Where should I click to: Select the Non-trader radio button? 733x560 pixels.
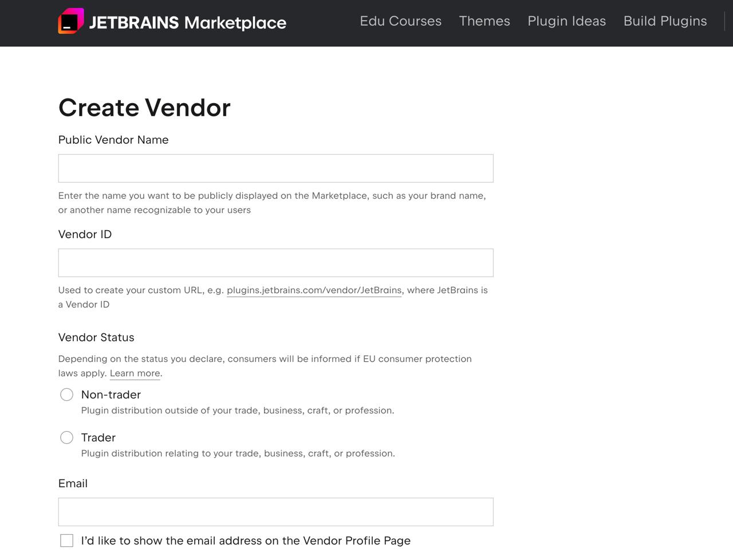pyautogui.click(x=67, y=395)
